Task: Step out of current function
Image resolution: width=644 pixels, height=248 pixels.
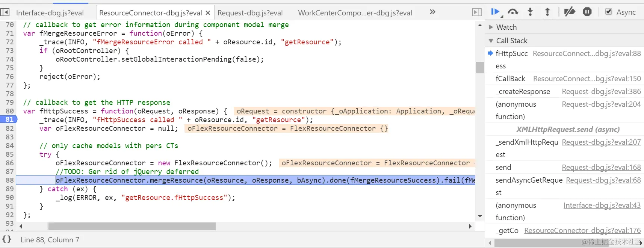Action: (x=547, y=12)
